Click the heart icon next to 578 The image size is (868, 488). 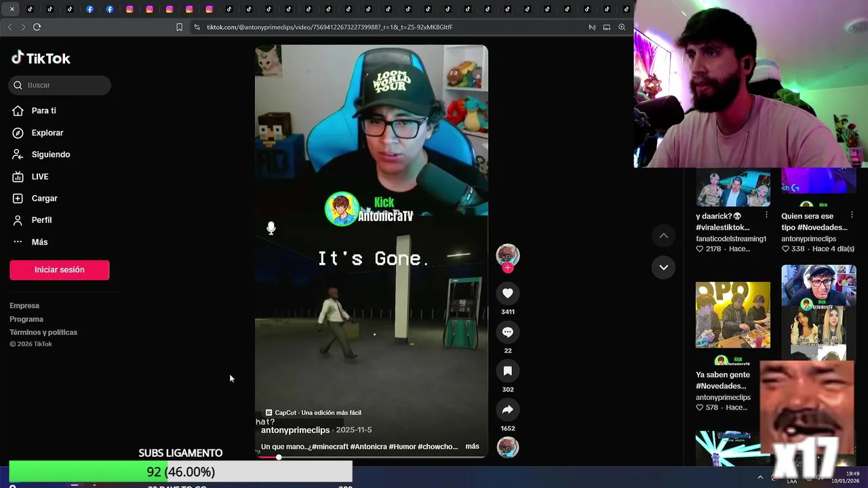click(x=700, y=407)
